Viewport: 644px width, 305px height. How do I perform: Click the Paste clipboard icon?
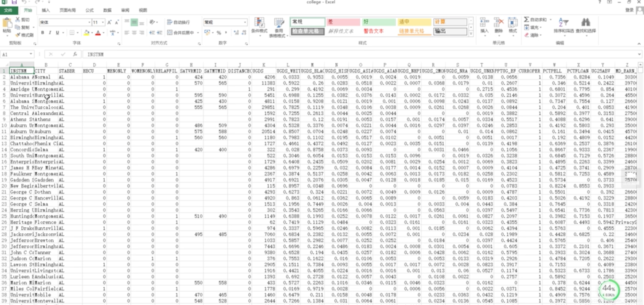7,23
